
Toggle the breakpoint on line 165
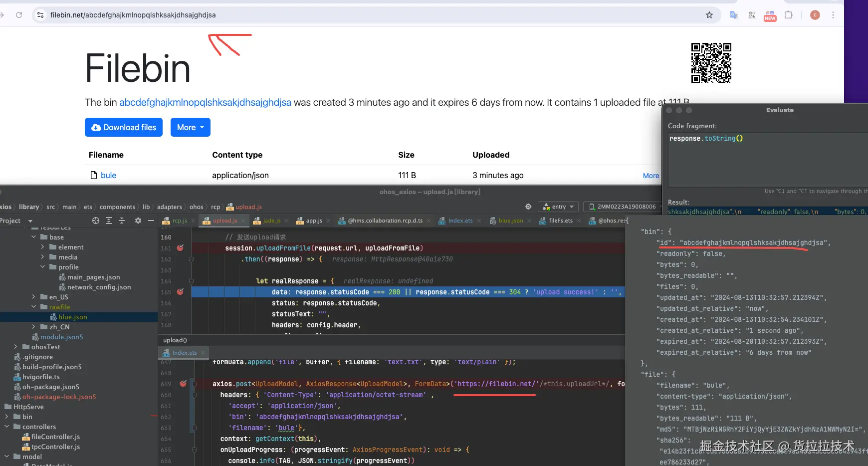pos(180,292)
